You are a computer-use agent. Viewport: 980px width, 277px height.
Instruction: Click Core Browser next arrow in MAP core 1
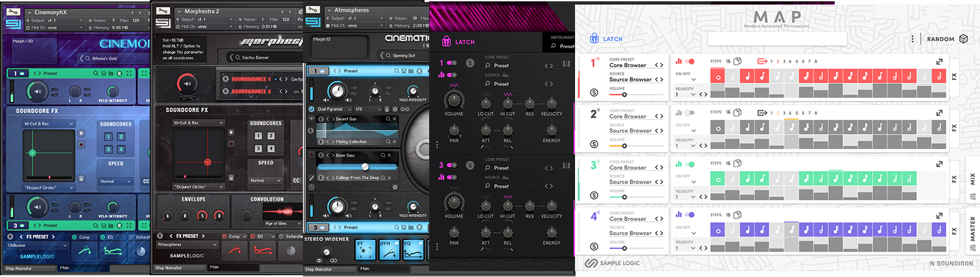click(662, 65)
